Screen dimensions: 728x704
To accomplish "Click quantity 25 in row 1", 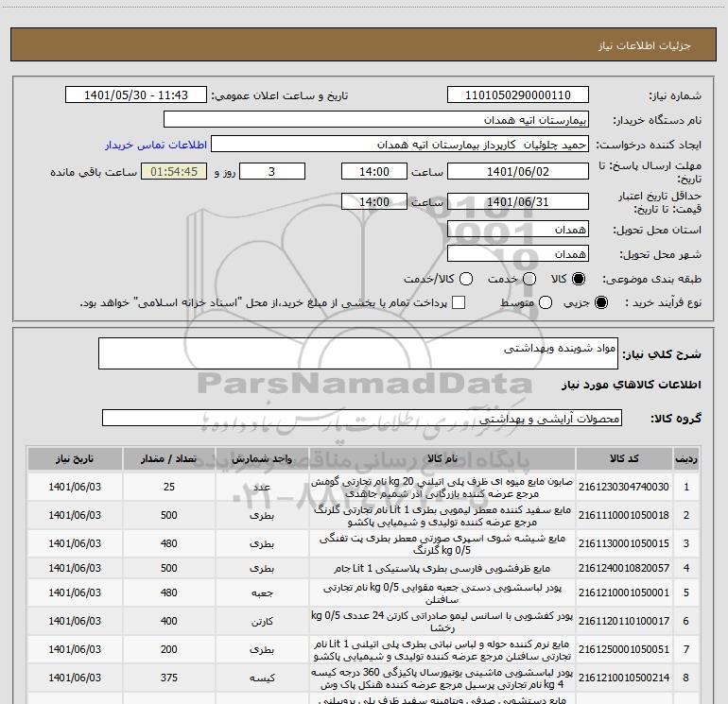I will [169, 487].
